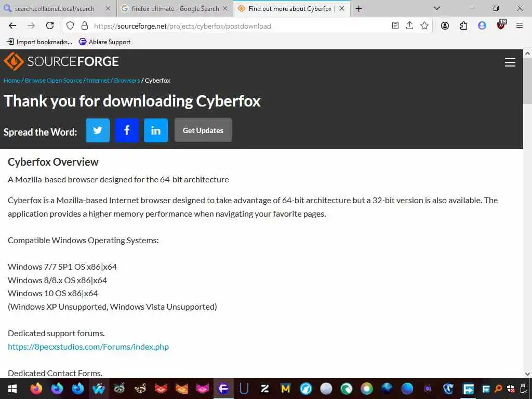The image size is (532, 399).
Task: Switch to the firefox ultimate Google Search tab
Action: [175, 8]
